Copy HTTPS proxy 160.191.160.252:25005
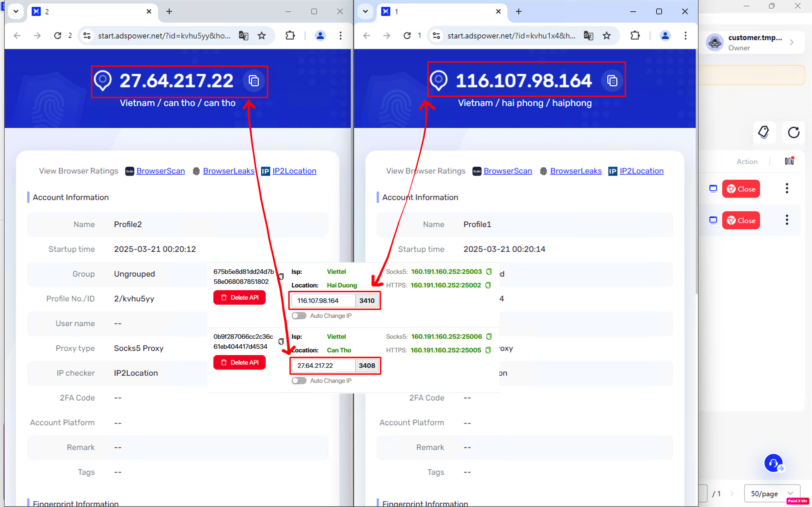Viewport: 812px width, 507px height. click(x=488, y=350)
